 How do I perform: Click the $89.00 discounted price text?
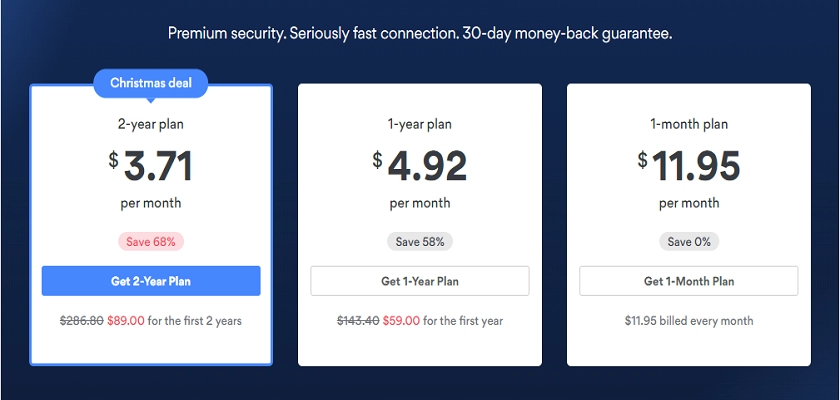[x=125, y=321]
